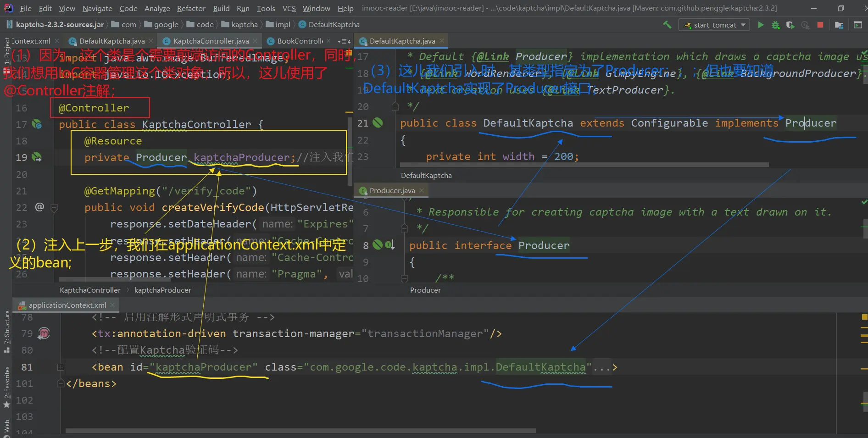
Task: Stop the running process
Action: pyautogui.click(x=820, y=25)
